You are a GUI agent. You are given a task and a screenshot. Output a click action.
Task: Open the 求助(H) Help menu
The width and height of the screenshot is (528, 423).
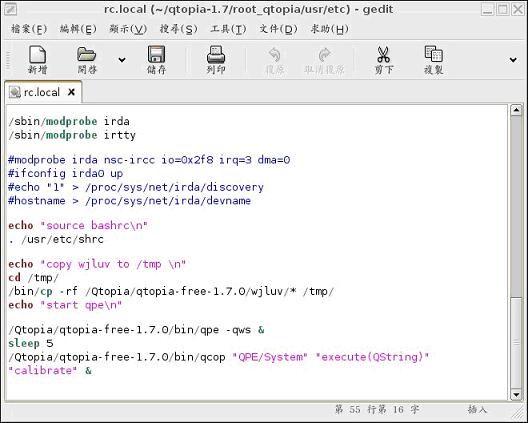329,29
